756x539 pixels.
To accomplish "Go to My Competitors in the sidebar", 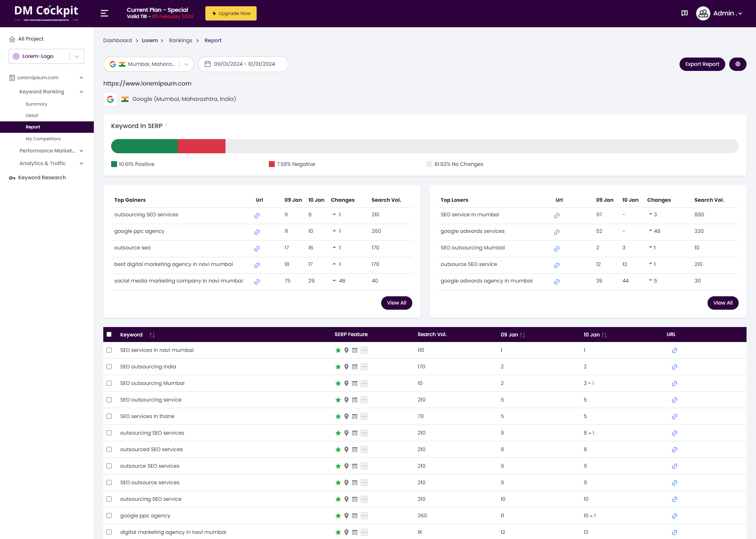I will point(43,138).
